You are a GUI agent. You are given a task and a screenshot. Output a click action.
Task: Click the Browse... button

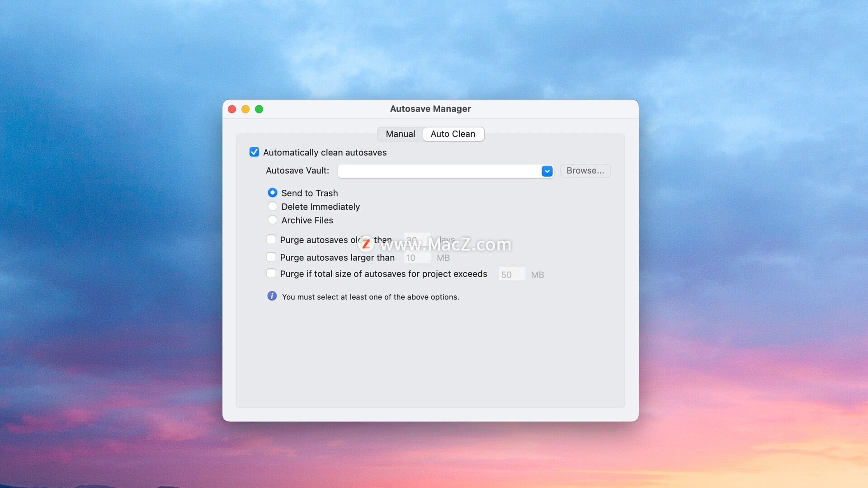point(585,171)
